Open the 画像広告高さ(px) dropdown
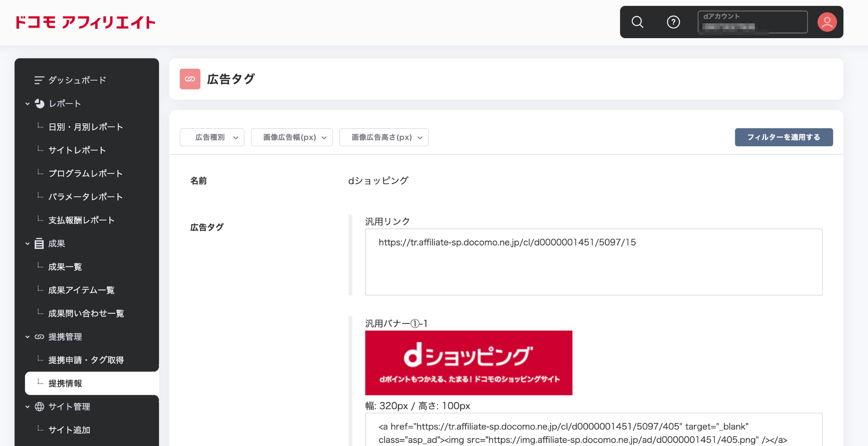The image size is (868, 446). pyautogui.click(x=384, y=137)
